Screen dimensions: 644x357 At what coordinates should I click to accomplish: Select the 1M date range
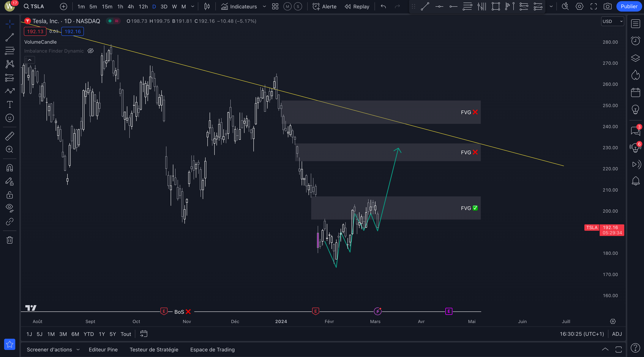click(51, 334)
